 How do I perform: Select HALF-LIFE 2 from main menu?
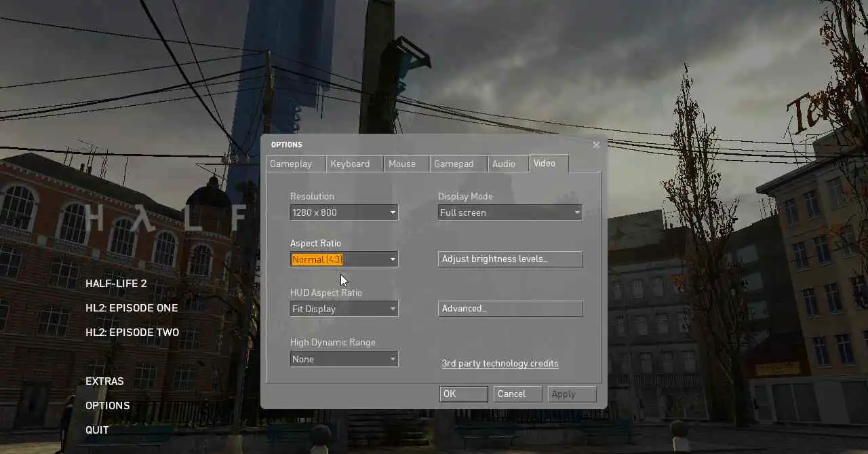(116, 284)
